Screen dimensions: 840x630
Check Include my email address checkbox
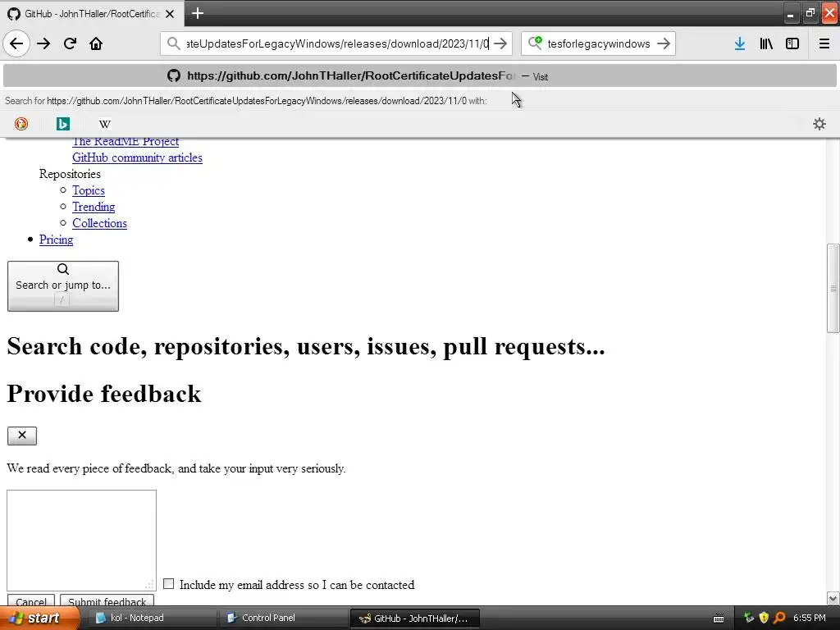click(x=168, y=584)
